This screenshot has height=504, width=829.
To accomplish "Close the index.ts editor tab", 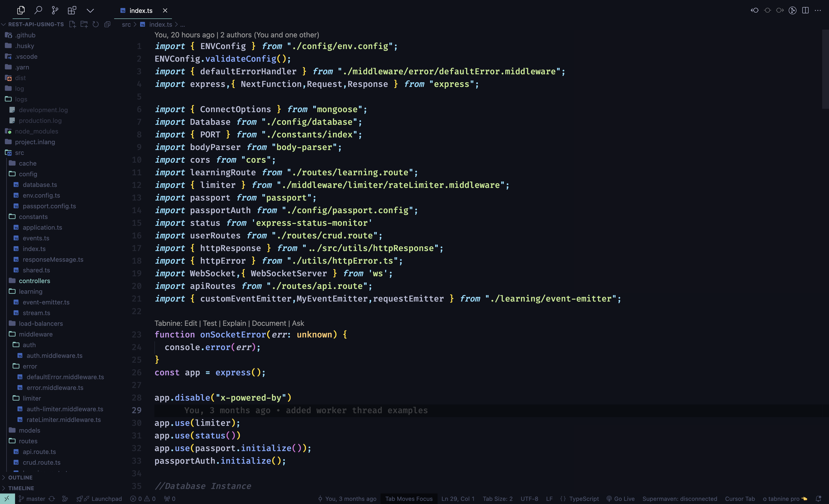I will [165, 10].
